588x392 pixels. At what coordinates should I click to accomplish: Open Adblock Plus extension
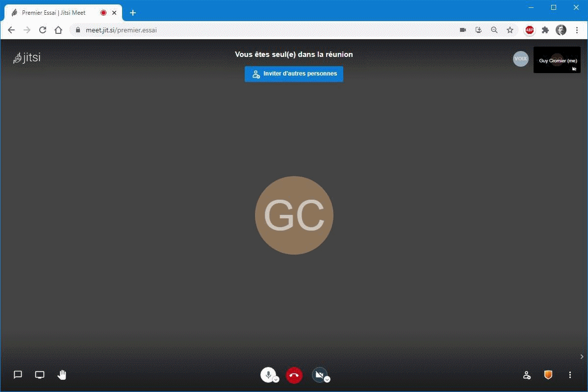[530, 30]
